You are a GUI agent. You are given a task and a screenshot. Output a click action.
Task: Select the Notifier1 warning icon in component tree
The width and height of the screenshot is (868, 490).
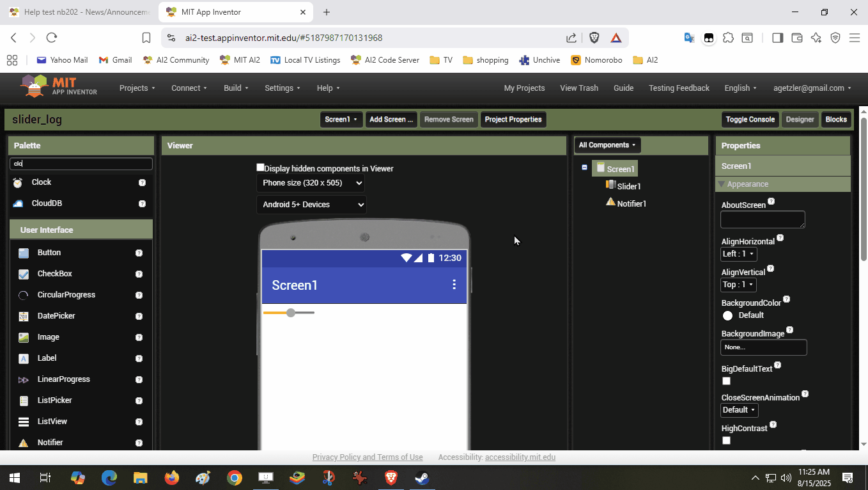[x=610, y=203]
